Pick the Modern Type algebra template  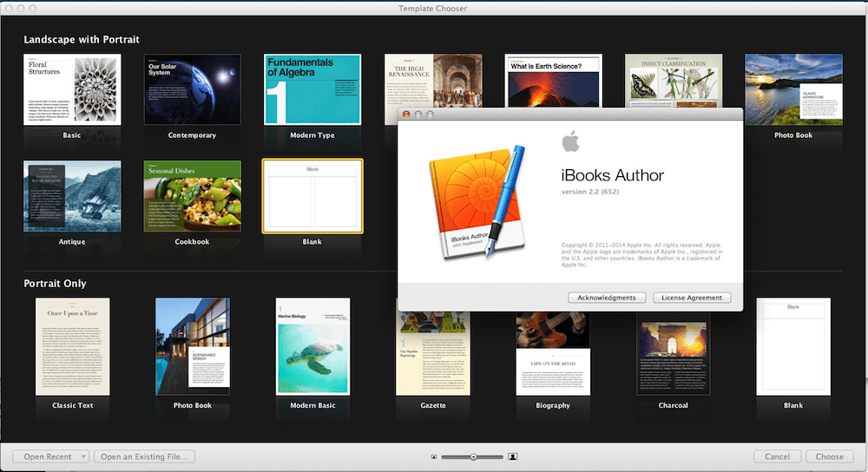click(312, 89)
